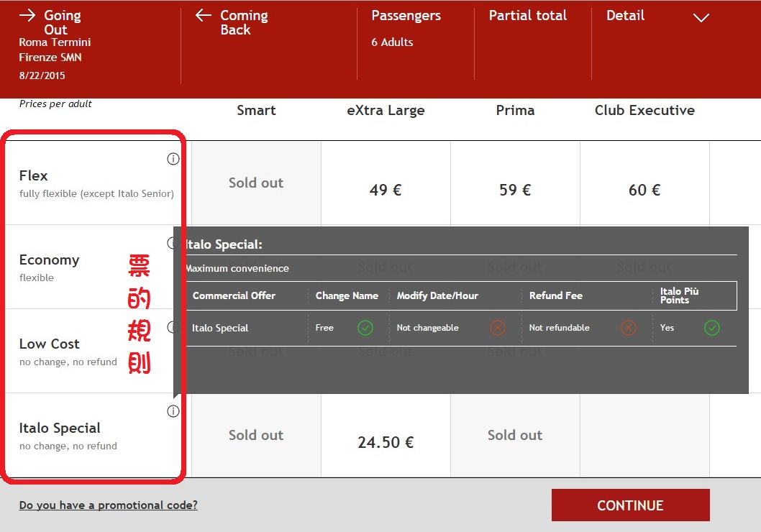
Task: Open the Italo Special info icon
Action: point(173,411)
